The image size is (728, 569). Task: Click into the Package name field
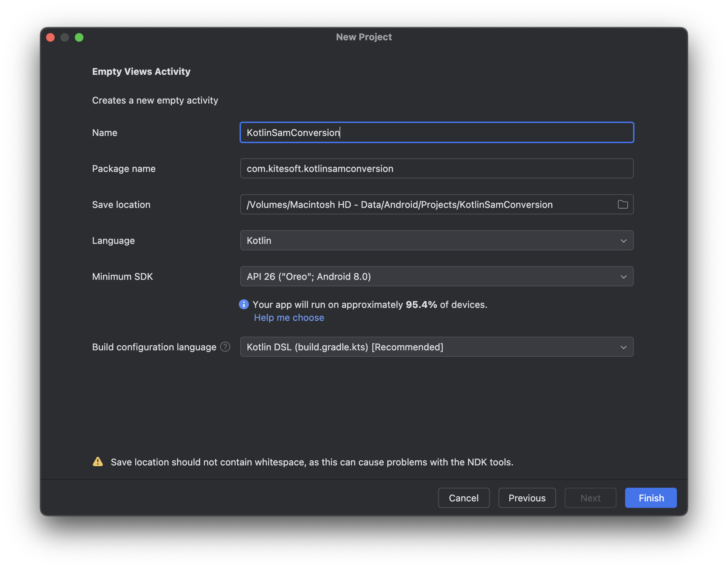pos(437,168)
